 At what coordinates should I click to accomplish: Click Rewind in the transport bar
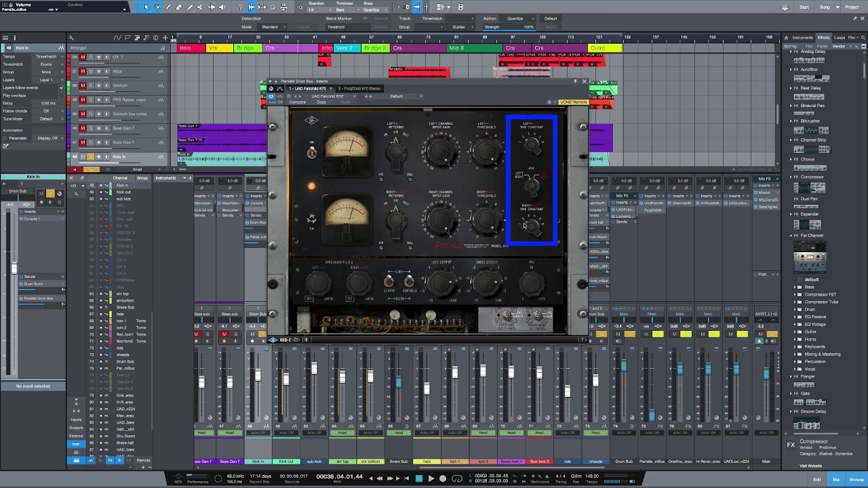tap(380, 479)
